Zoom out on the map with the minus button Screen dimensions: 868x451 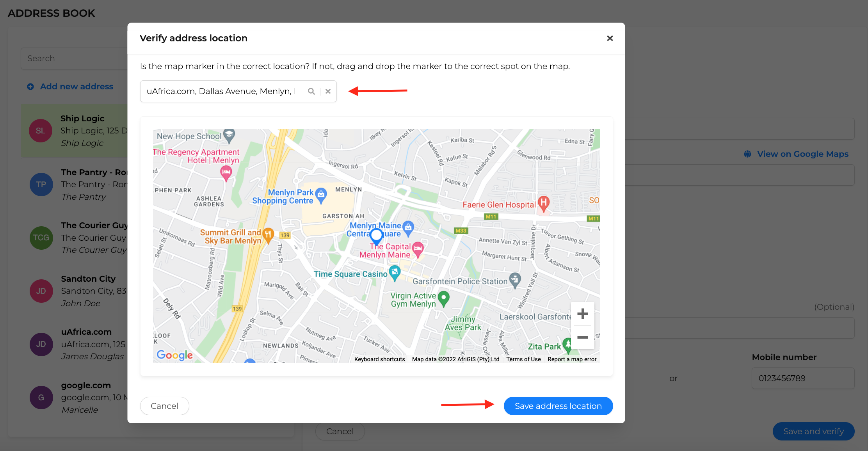tap(582, 337)
